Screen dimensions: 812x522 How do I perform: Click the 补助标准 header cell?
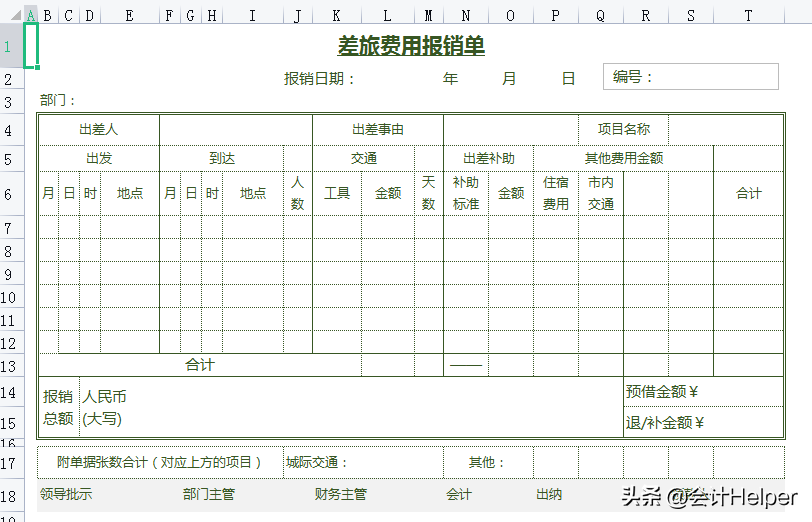click(466, 193)
